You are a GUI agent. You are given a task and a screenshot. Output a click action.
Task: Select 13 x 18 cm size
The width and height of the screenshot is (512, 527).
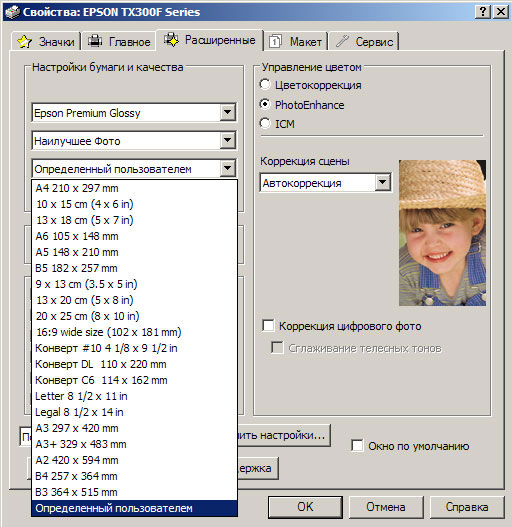[x=134, y=220]
